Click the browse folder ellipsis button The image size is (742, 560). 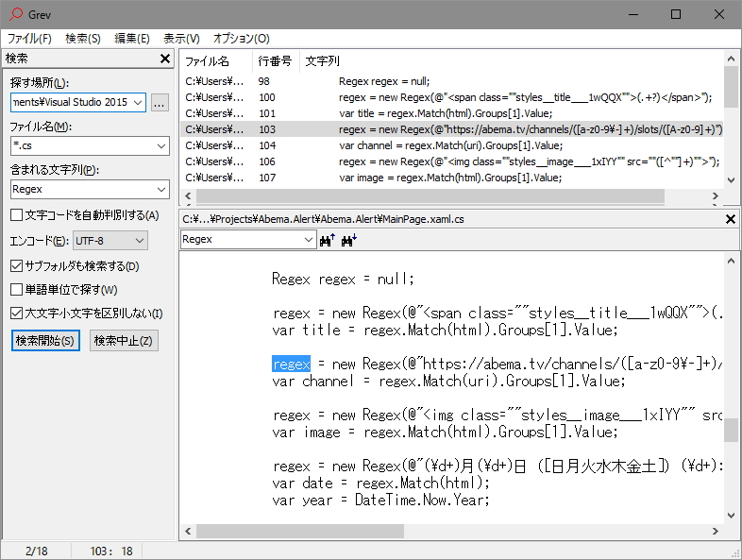click(x=160, y=102)
